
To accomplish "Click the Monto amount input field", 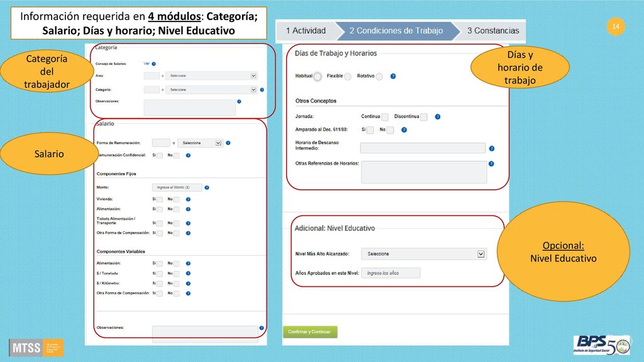I will [177, 187].
